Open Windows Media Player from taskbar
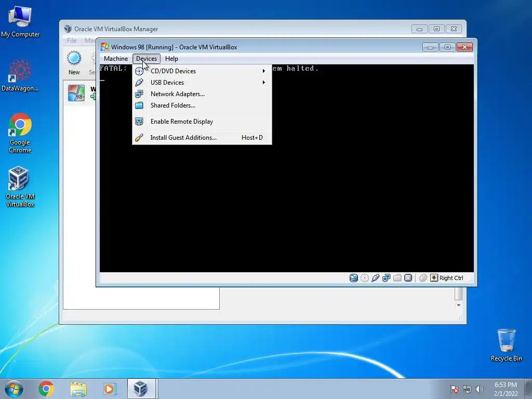The image size is (532, 399). (x=109, y=389)
